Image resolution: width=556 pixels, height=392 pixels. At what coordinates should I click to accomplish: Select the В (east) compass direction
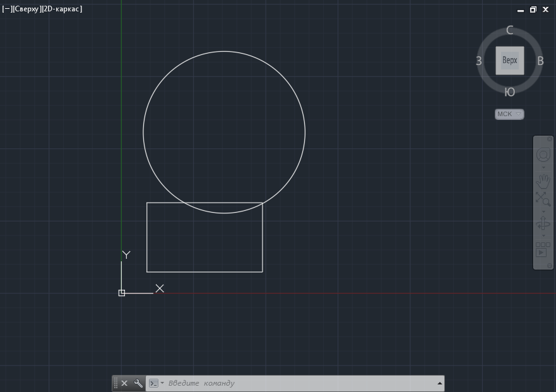click(x=540, y=61)
